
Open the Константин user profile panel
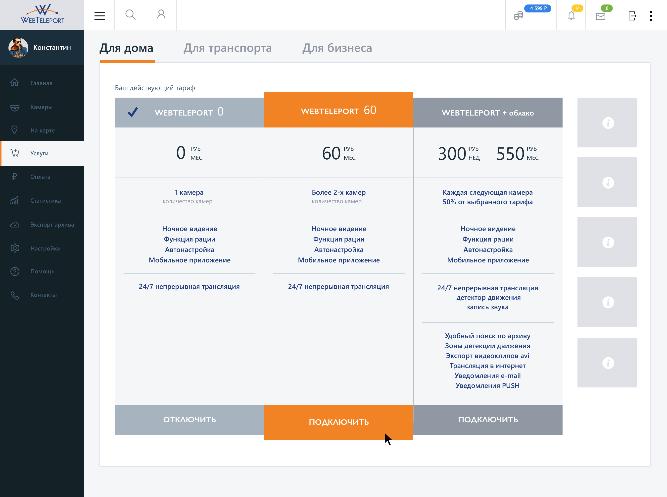click(x=42, y=47)
